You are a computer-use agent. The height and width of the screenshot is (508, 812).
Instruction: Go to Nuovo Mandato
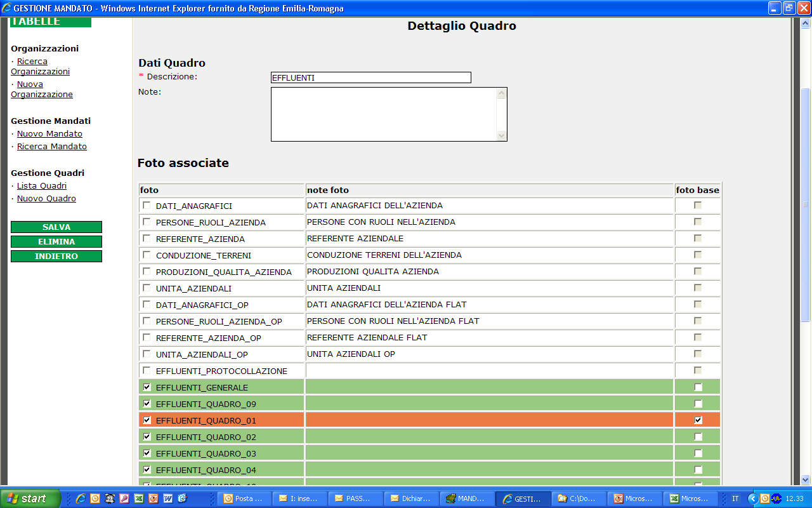[x=49, y=134]
